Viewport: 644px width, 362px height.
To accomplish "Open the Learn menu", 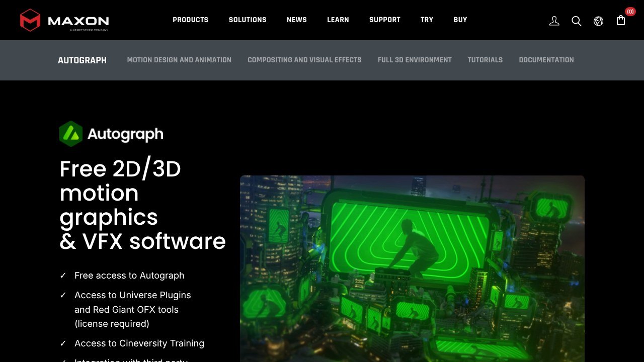I will click(x=338, y=20).
